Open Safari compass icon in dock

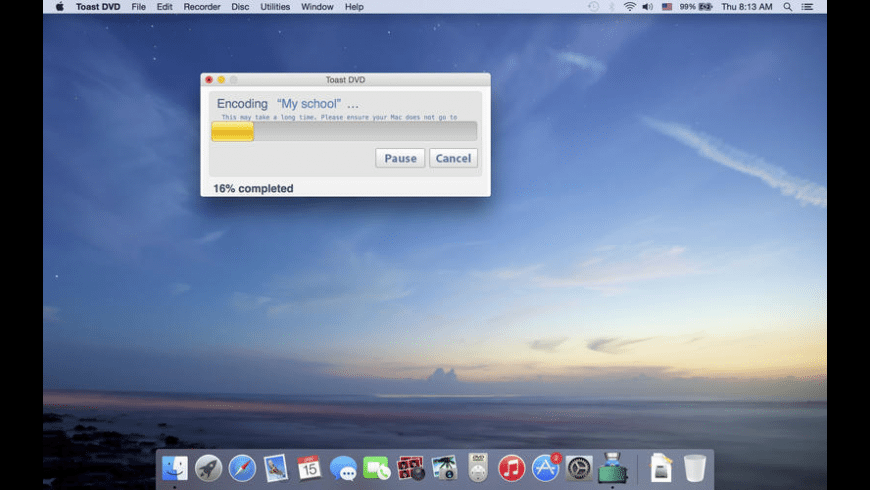(x=242, y=468)
